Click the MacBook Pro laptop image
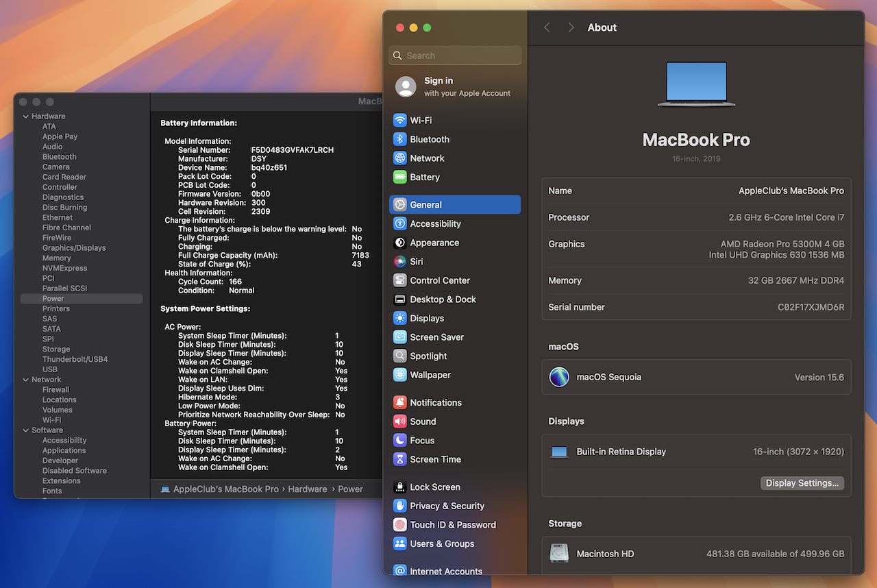Screen dimensions: 877x588 [696, 84]
